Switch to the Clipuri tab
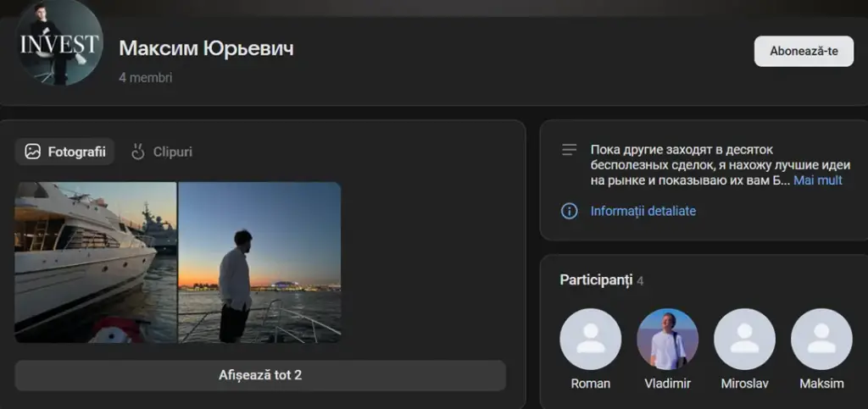Screen dimensions: 868x409 point(162,152)
